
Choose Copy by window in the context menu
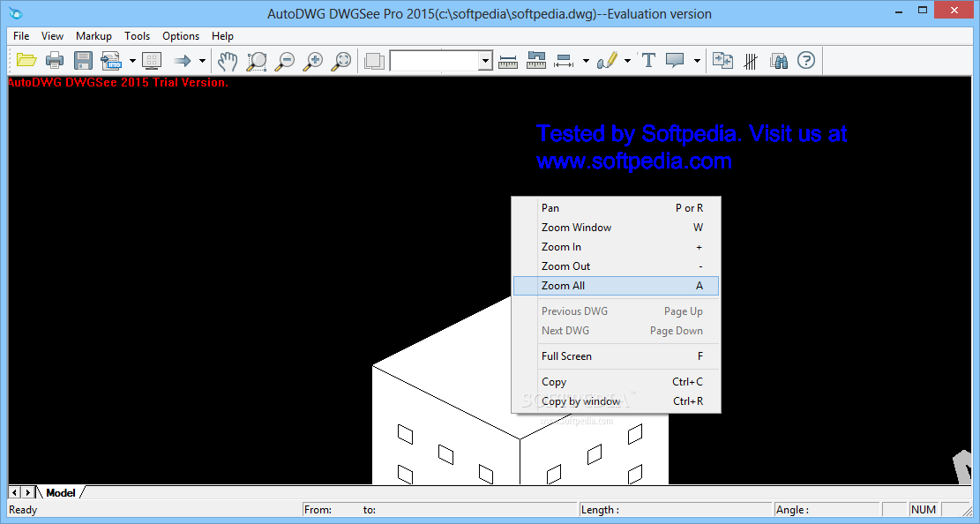616,400
